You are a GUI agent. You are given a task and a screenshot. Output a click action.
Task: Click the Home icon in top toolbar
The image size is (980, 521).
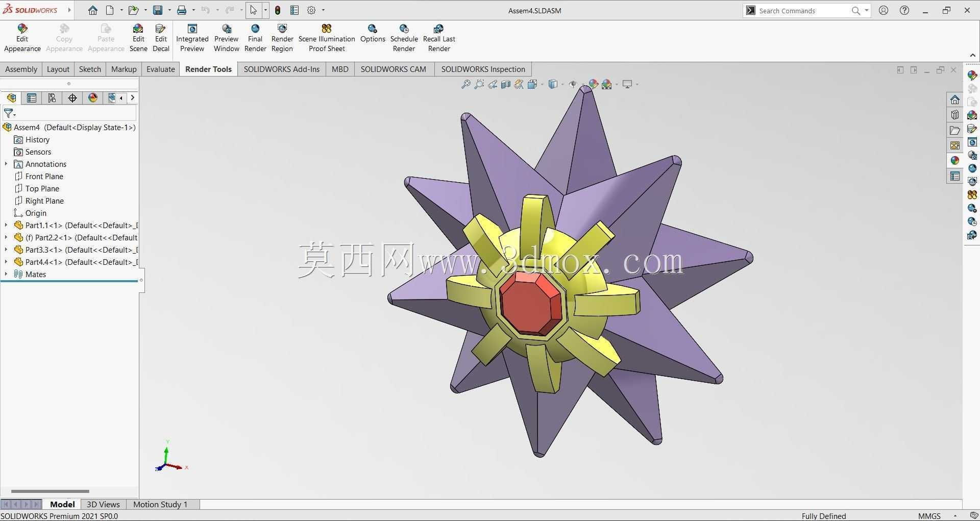(92, 10)
